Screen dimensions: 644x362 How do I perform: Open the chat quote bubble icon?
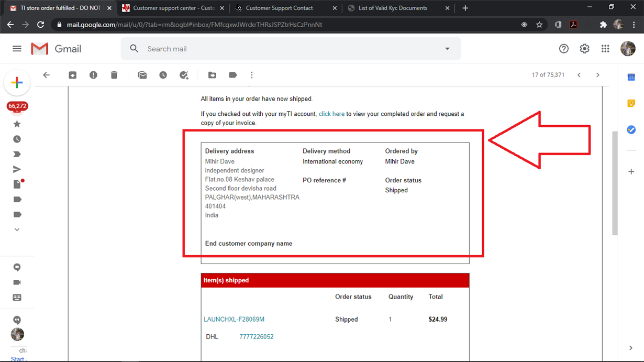17,320
